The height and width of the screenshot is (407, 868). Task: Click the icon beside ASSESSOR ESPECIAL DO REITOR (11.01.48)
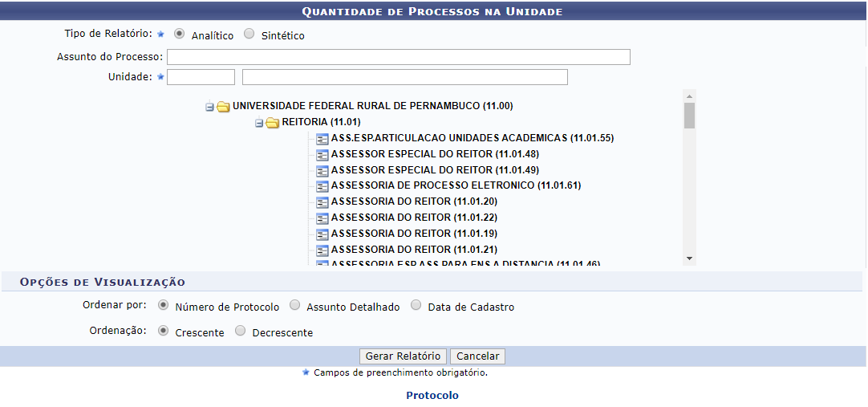pos(322,154)
